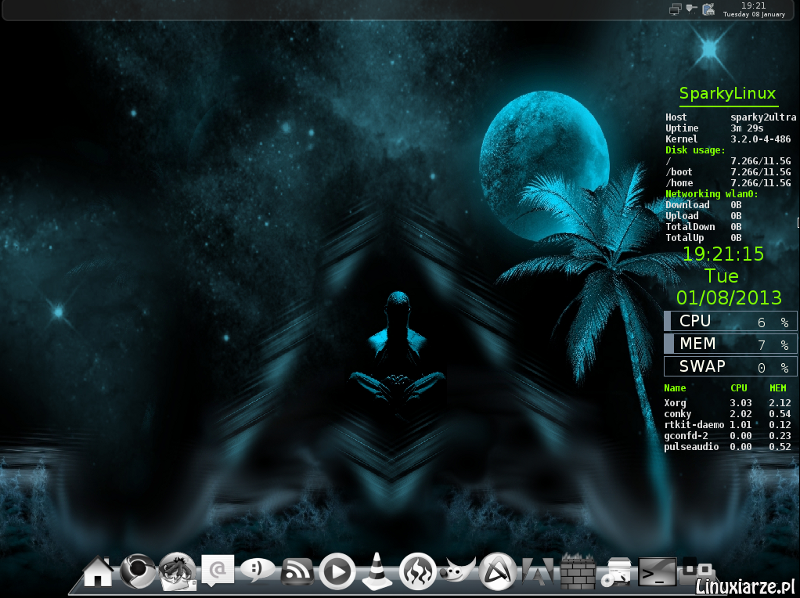Launch the Chromium web browser
This screenshot has width=800, height=598.
pyautogui.click(x=137, y=570)
